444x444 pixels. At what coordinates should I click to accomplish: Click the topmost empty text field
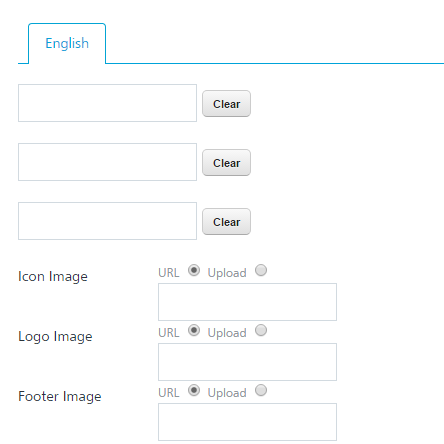107,103
